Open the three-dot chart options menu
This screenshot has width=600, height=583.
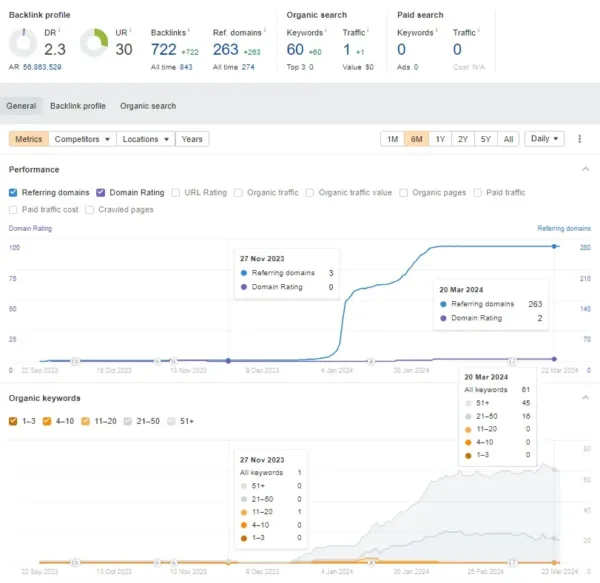(579, 139)
